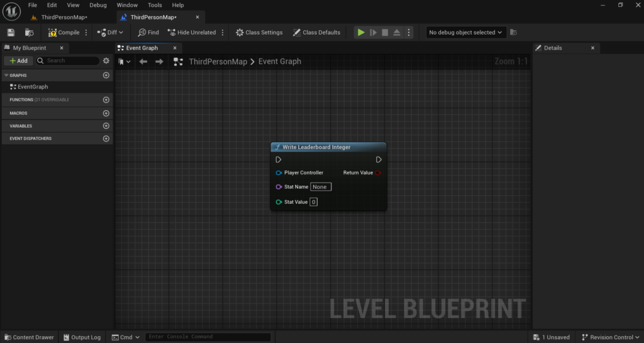Screen dimensions: 644x343
Task: Save the blueprint with the floppy disk icon
Action: pyautogui.click(x=11, y=33)
